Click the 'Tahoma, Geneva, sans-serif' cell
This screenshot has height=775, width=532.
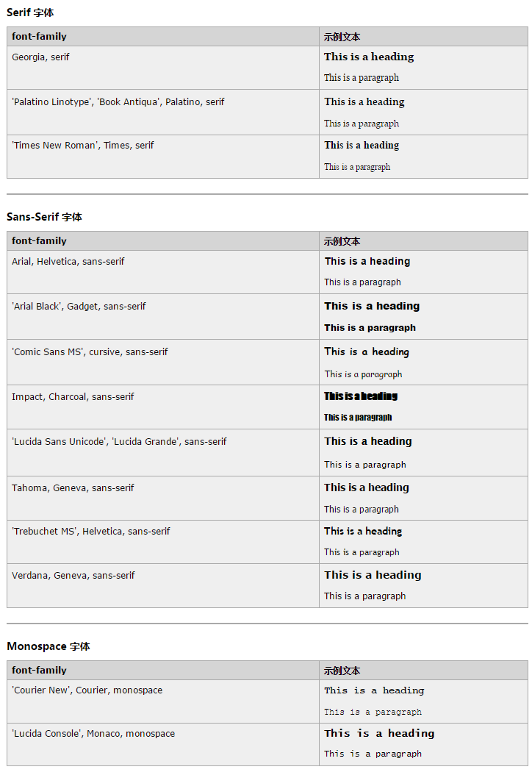tap(73, 488)
